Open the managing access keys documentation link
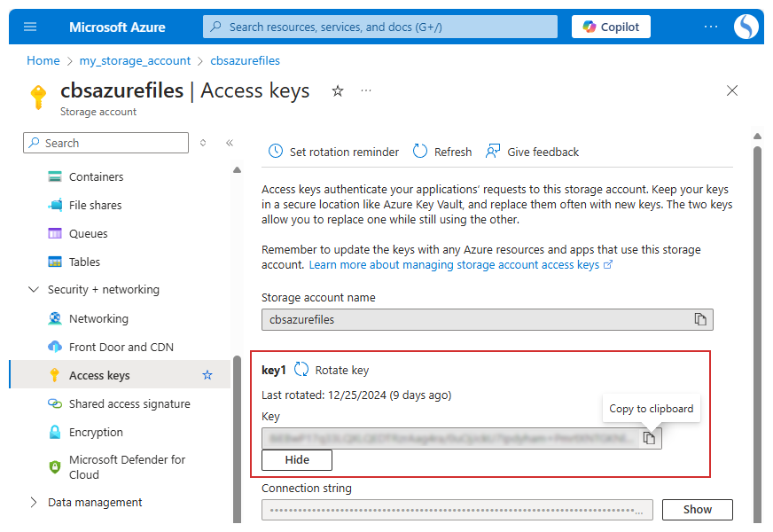The width and height of the screenshot is (773, 532). coord(454,264)
